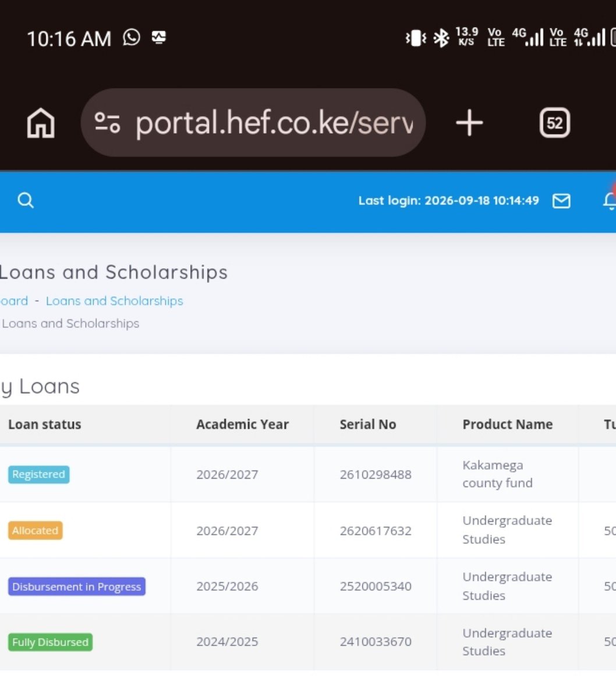The height and width of the screenshot is (699, 616).
Task: Tap the Bluetooth status icon
Action: coord(441,38)
